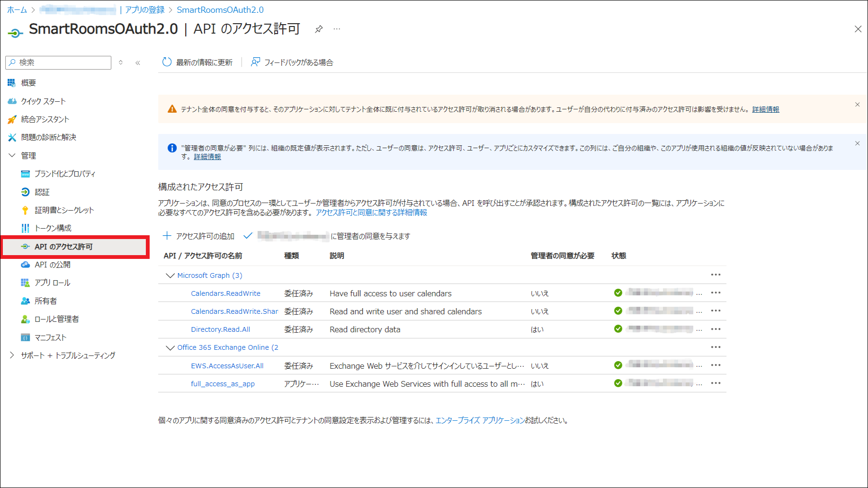The width and height of the screenshot is (868, 488).
Task: Dismiss the blue info banner
Action: 857,143
